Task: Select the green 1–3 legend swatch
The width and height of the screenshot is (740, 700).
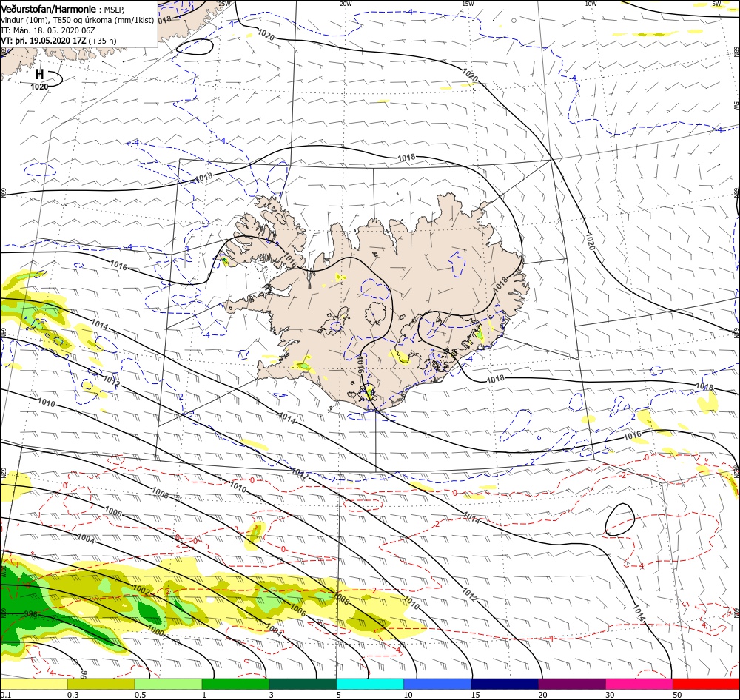Action: (235, 684)
